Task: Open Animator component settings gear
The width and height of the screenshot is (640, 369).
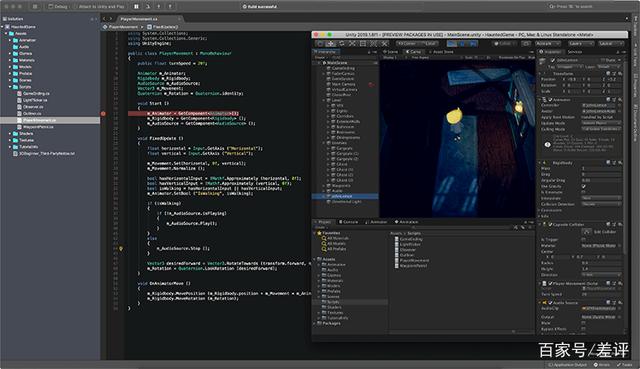Action: (620, 100)
